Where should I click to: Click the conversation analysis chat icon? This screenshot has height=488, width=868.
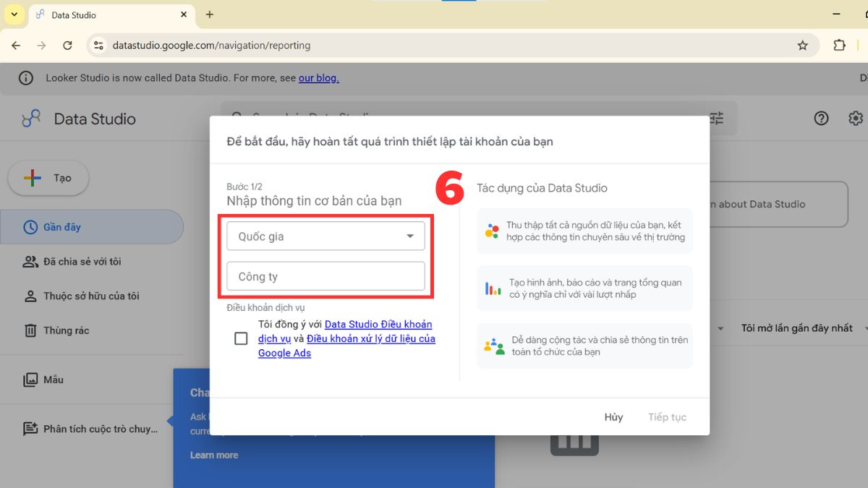30,429
